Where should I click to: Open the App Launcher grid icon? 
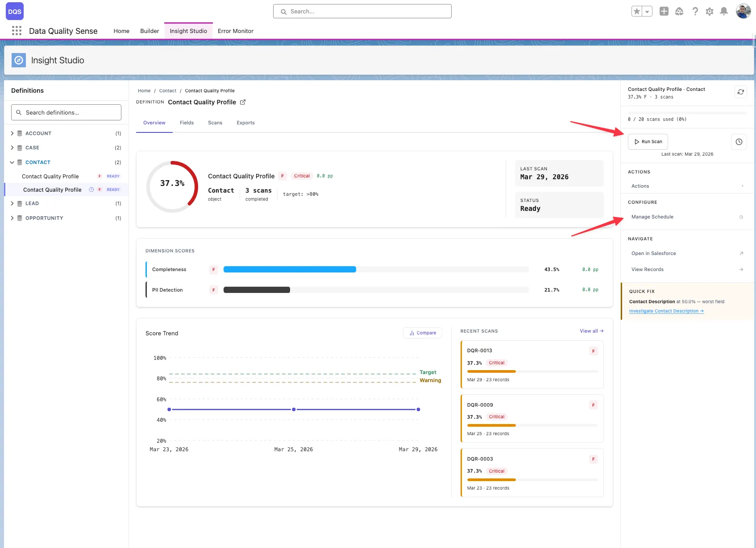pos(17,31)
